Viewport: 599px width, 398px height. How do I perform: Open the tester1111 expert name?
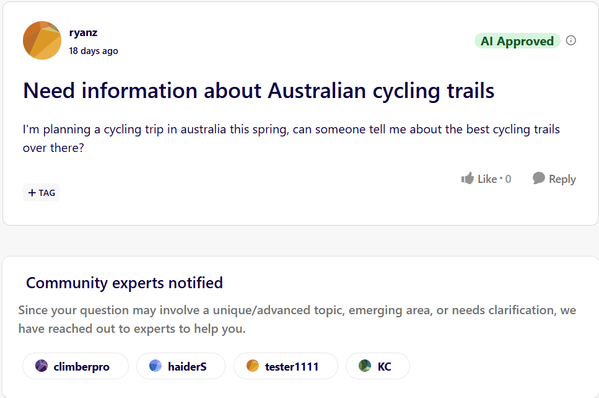point(291,367)
